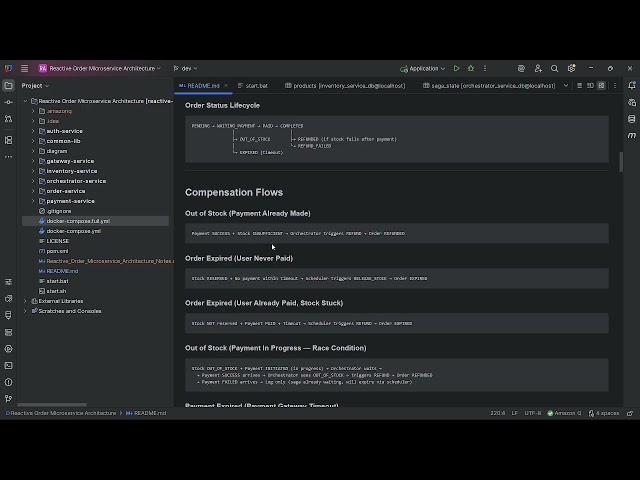Click UTF-8 encoding in status bar

tap(533, 413)
